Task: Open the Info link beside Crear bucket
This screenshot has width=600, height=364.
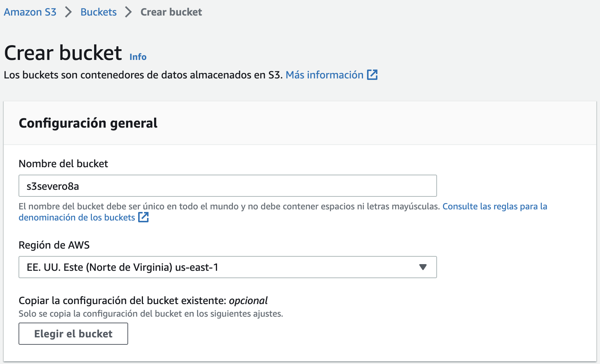Action: click(138, 57)
